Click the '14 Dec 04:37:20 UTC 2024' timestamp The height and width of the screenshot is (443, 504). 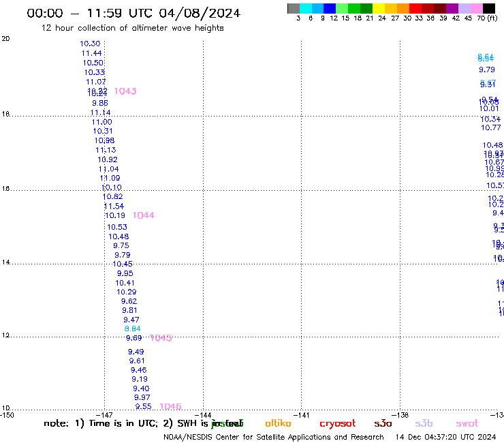tap(445, 438)
